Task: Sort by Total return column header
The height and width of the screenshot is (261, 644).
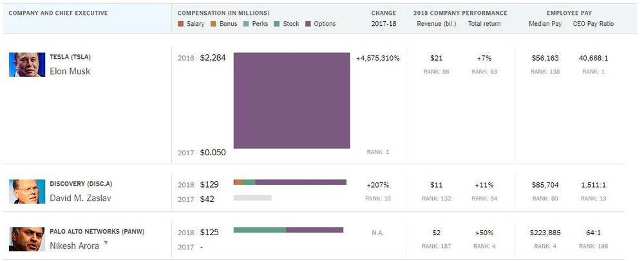Action: point(484,24)
